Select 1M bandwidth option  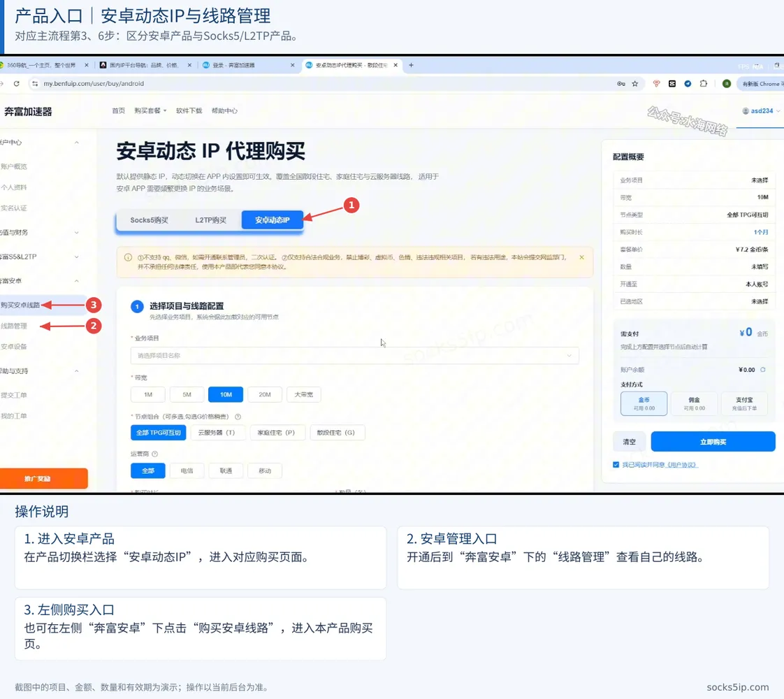coord(148,394)
